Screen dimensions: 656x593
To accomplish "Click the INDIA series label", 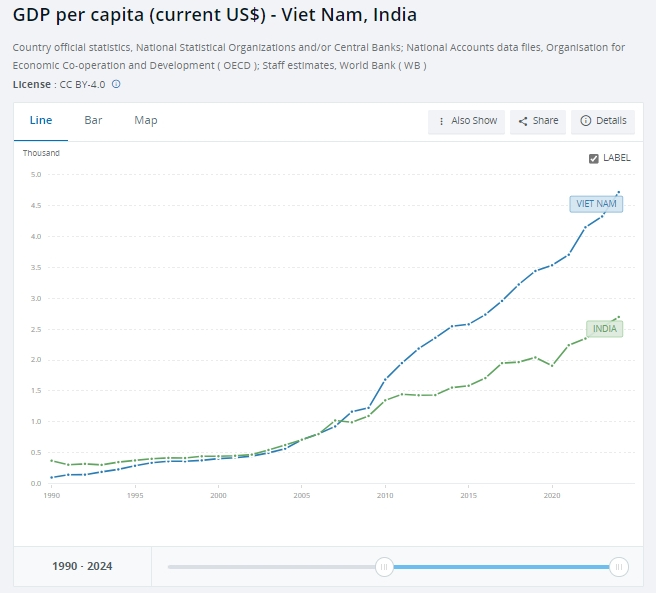I will (x=604, y=329).
